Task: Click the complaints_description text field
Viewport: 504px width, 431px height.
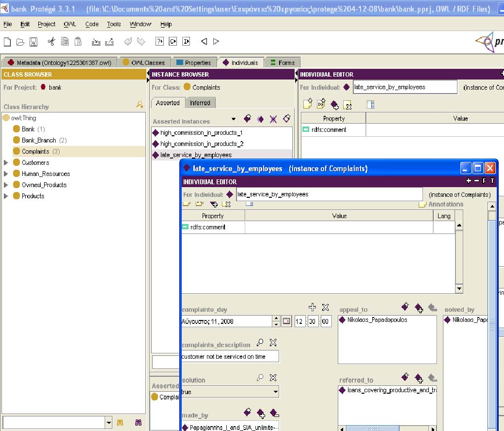Action: 230,357
